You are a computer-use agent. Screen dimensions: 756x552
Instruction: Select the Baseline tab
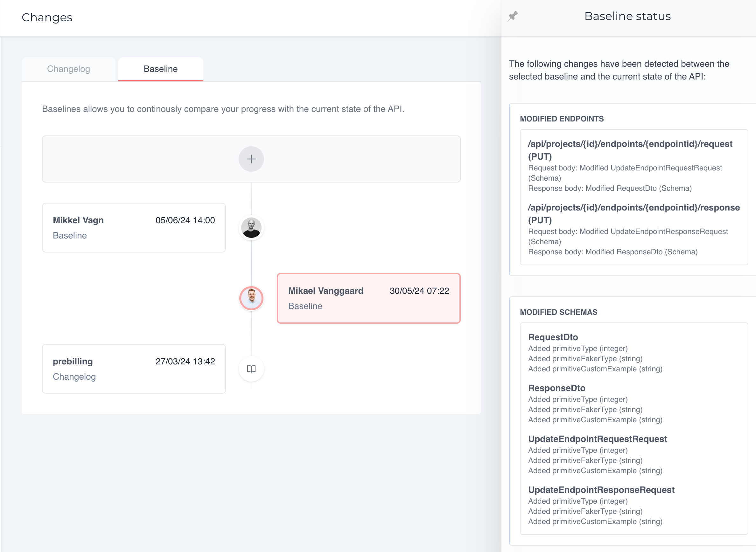(160, 69)
